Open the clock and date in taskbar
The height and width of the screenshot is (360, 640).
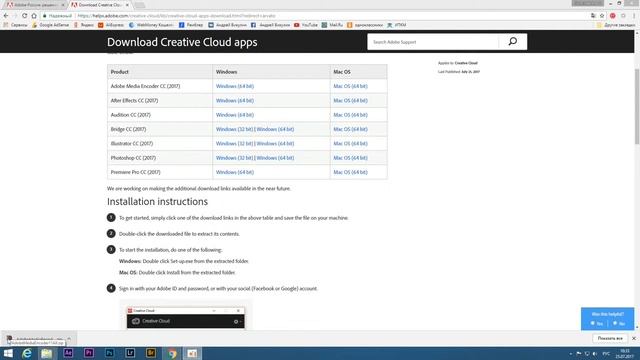click(624, 353)
